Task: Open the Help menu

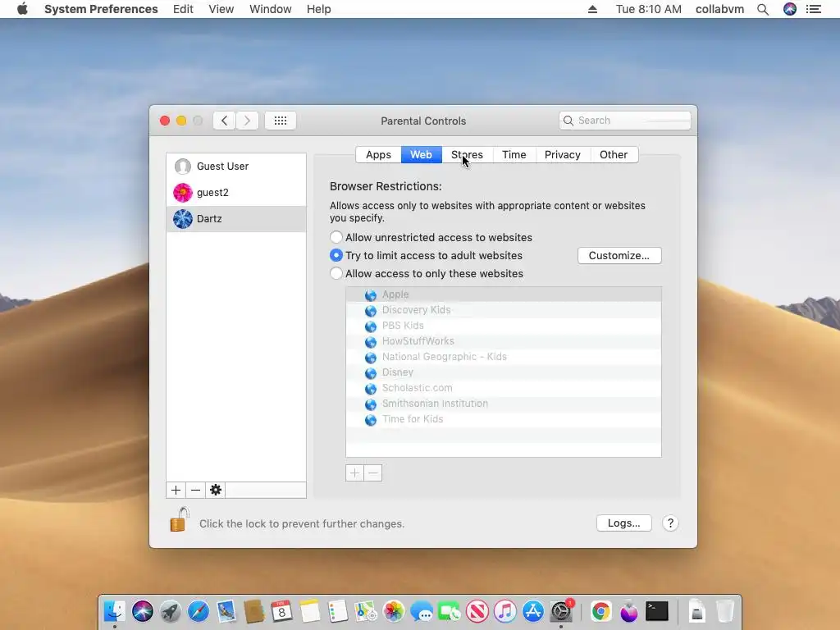Action: (319, 9)
